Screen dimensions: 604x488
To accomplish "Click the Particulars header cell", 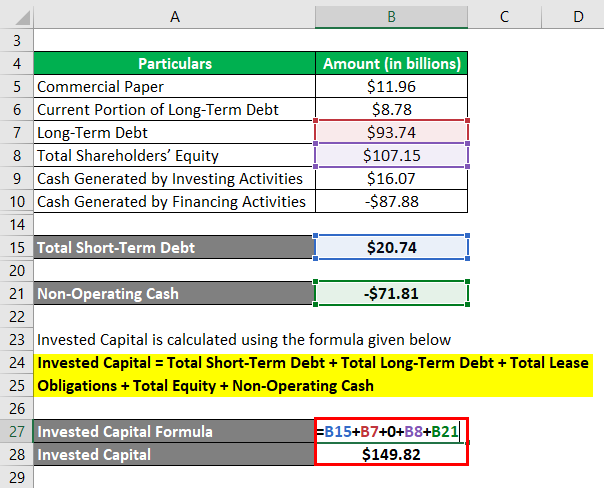I will pos(174,63).
